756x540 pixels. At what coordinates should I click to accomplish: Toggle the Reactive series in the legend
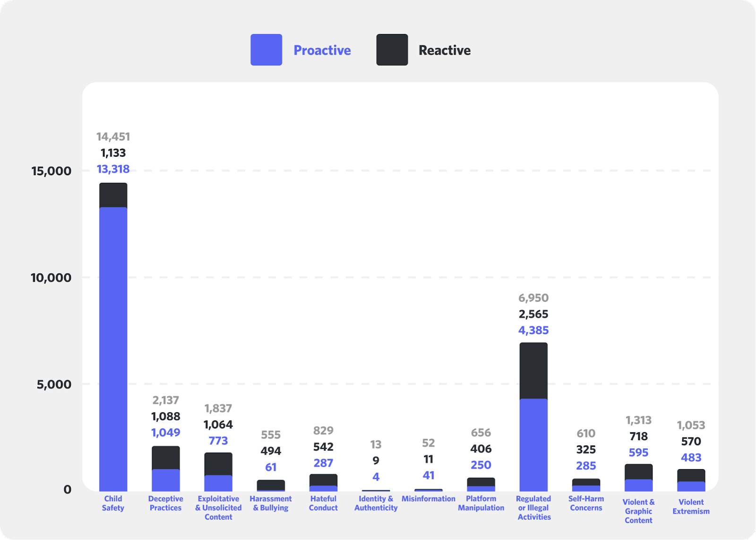[444, 50]
